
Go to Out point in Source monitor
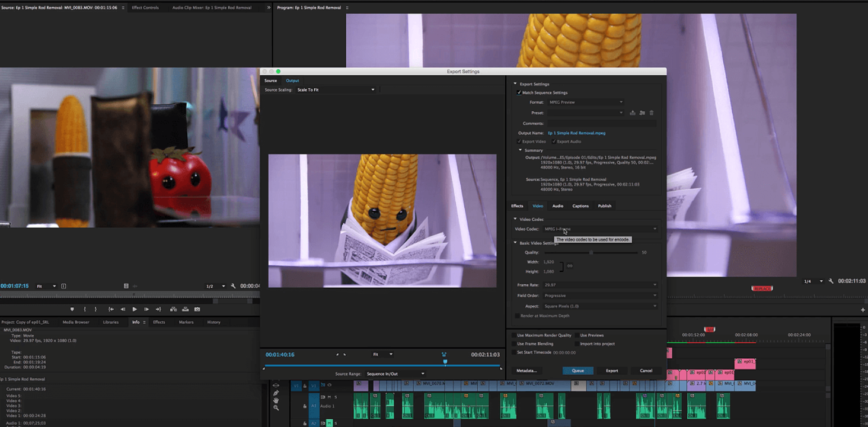point(158,309)
